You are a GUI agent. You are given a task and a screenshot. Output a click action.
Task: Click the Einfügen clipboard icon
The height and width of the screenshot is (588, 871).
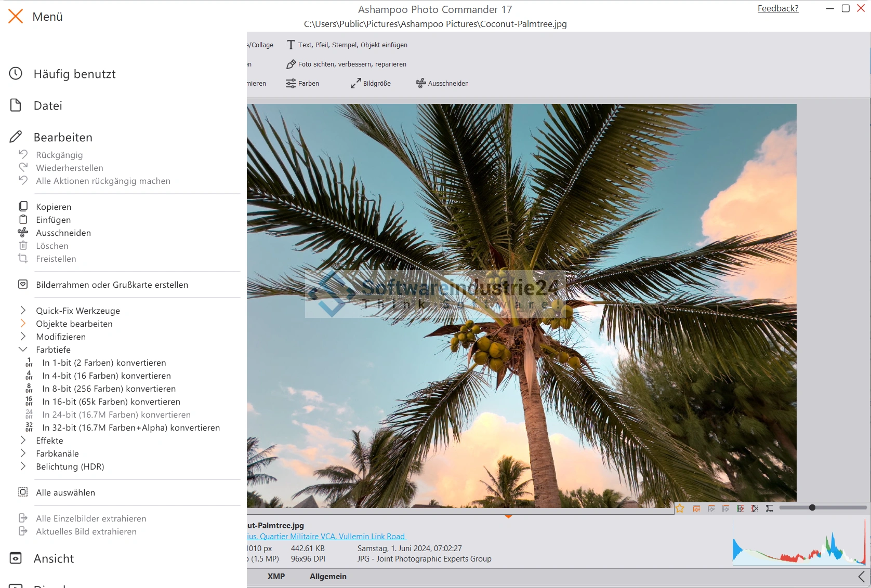pyautogui.click(x=23, y=219)
